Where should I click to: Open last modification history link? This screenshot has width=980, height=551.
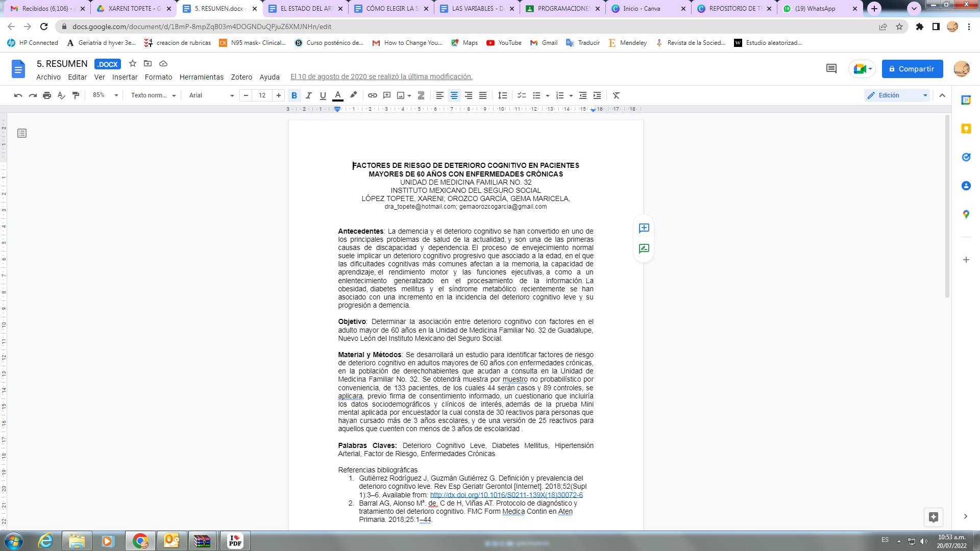381,77
